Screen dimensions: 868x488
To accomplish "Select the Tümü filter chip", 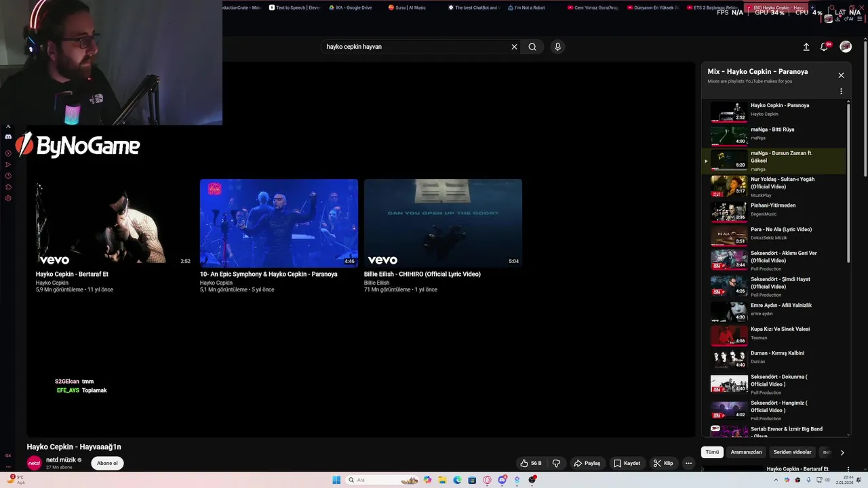I will [x=712, y=452].
